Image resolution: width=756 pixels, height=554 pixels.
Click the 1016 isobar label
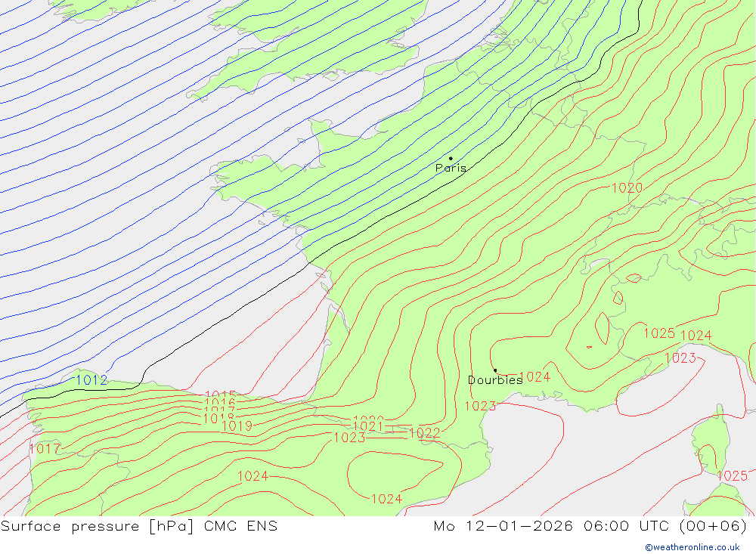[220, 403]
